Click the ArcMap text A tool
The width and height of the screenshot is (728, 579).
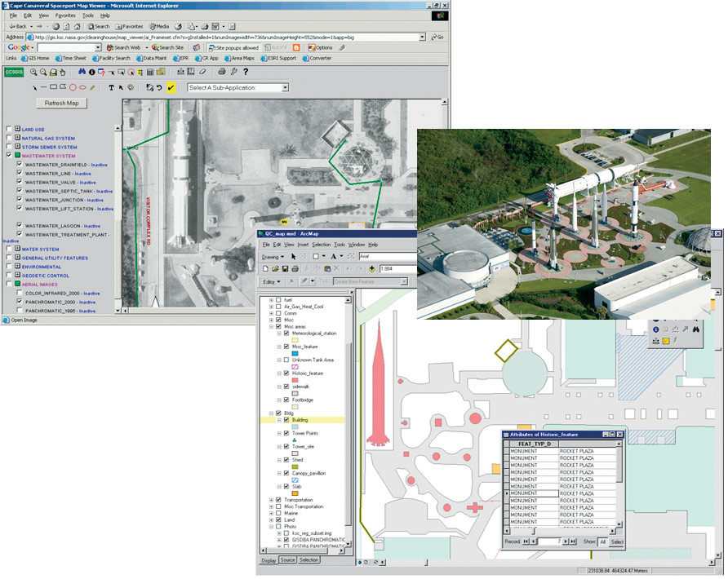pyautogui.click(x=333, y=256)
